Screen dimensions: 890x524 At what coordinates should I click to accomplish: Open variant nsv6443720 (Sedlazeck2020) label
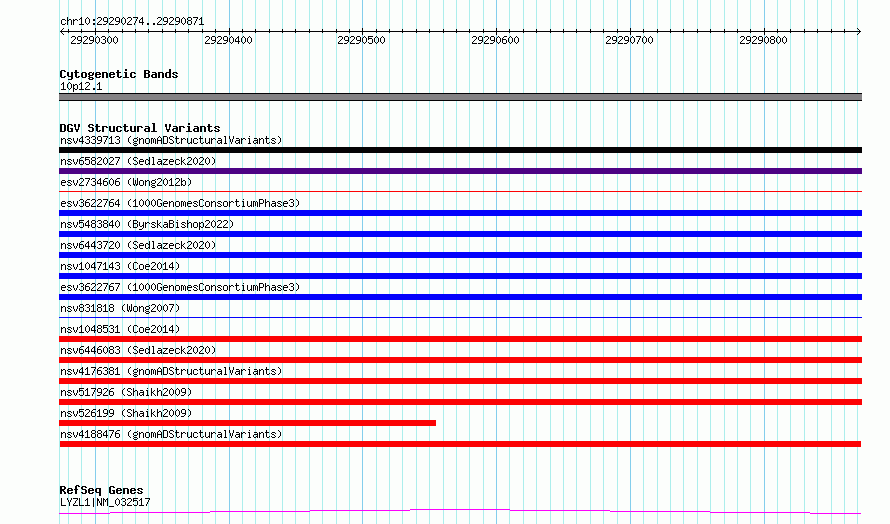(x=138, y=245)
